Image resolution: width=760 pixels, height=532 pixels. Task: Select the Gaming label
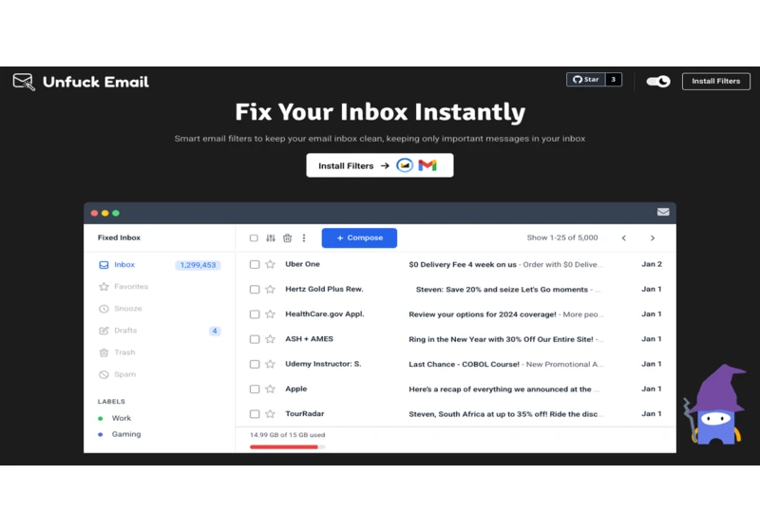tap(126, 434)
